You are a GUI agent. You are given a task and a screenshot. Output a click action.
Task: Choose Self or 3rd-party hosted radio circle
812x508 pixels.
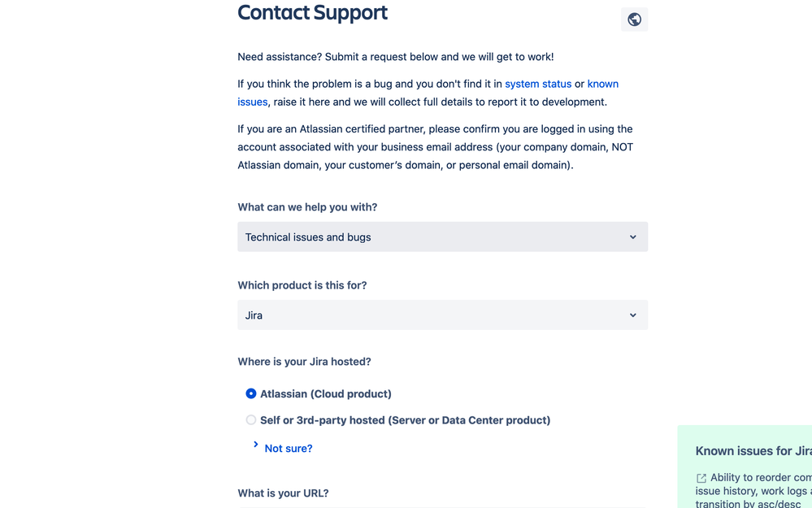pos(250,420)
